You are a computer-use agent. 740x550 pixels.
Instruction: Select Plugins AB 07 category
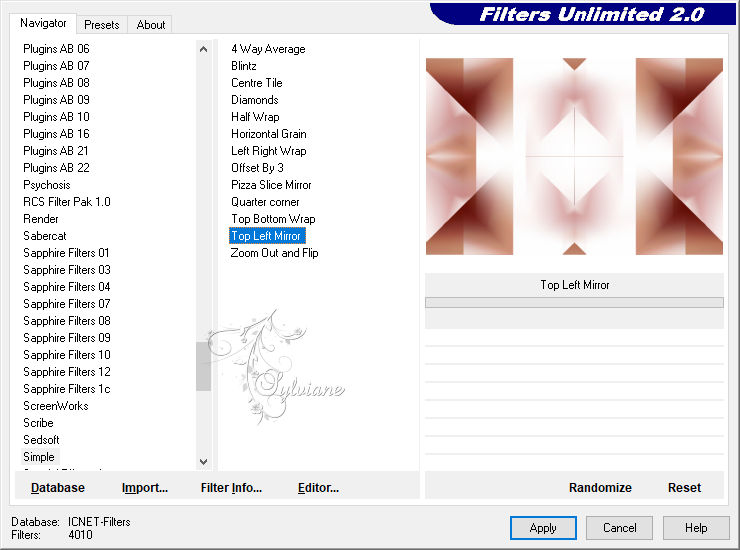point(56,66)
